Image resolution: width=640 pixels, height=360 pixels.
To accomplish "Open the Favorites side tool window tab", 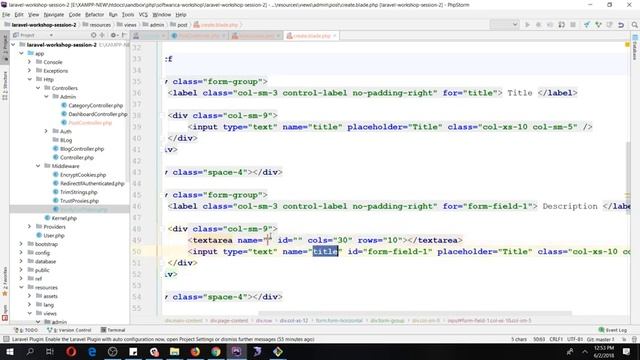I will tap(5, 282).
